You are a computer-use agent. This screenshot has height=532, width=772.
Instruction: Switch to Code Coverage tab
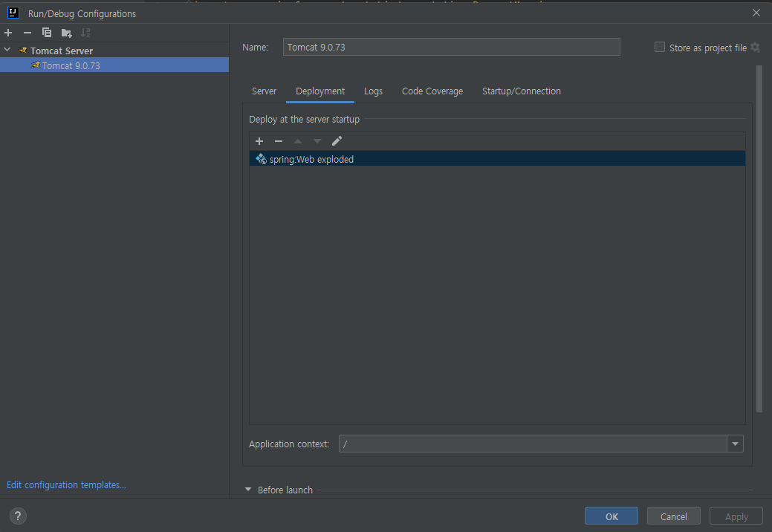tap(432, 91)
